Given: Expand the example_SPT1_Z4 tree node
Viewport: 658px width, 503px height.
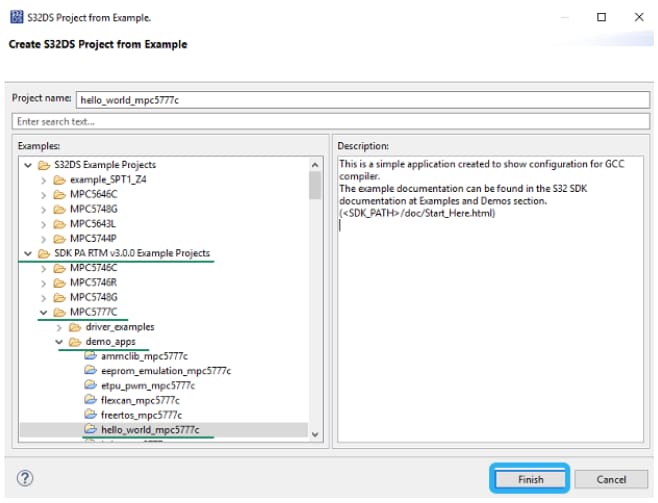Looking at the screenshot, I should [x=43, y=179].
